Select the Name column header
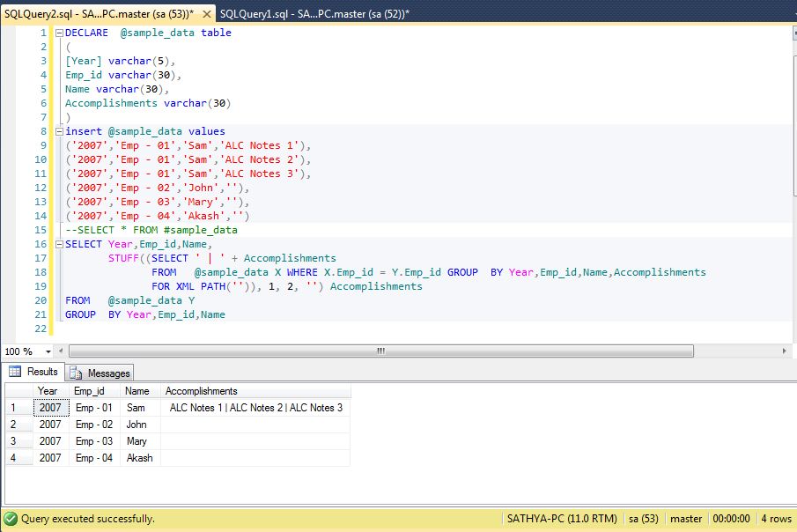The width and height of the screenshot is (797, 532). pyautogui.click(x=140, y=390)
